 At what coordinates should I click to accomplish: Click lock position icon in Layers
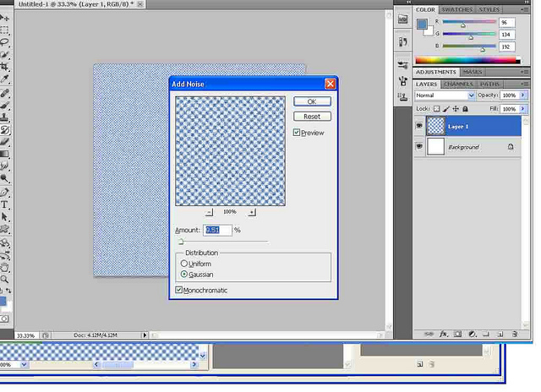tap(456, 109)
